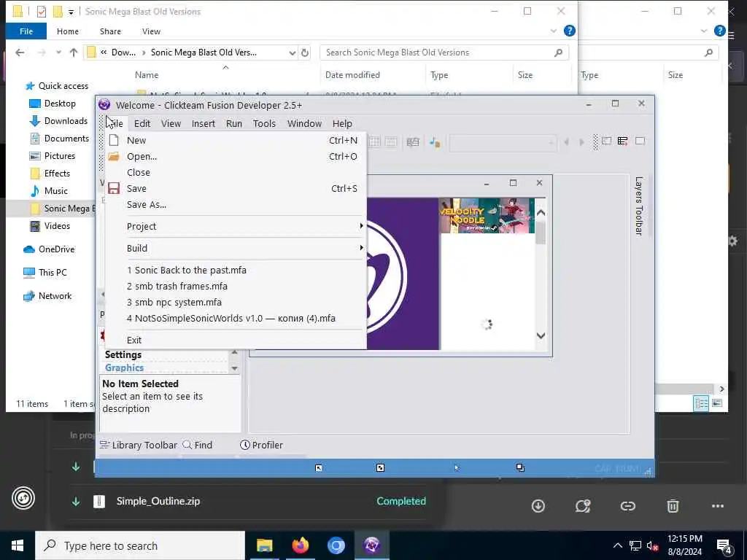Screen dimensions: 747x560
Task: Open the Window menu
Action: point(304,123)
